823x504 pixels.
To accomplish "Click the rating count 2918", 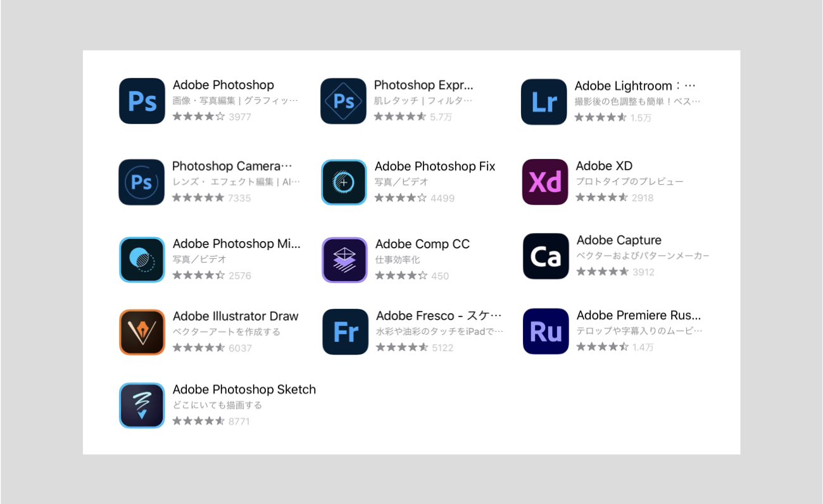I will 642,198.
